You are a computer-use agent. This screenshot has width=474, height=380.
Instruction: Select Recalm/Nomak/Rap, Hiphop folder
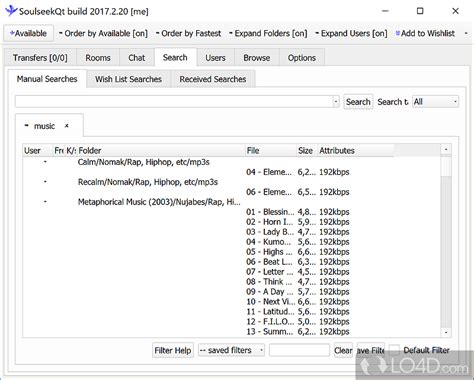[x=148, y=182]
